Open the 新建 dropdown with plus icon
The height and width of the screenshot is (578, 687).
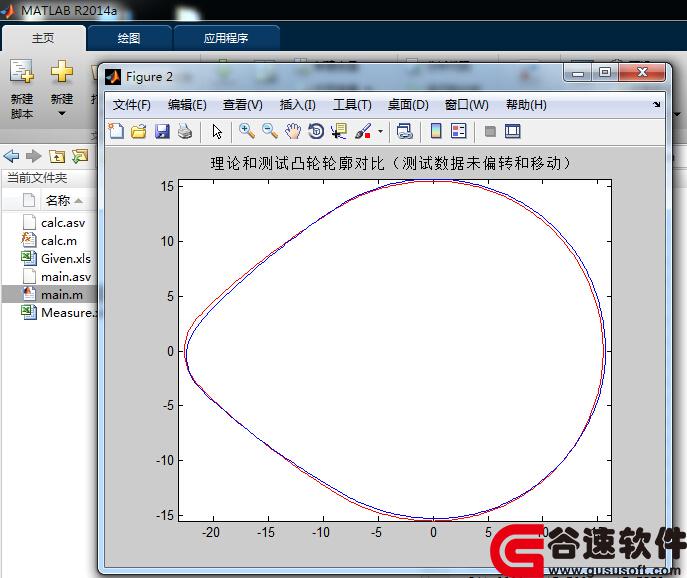pos(62,89)
